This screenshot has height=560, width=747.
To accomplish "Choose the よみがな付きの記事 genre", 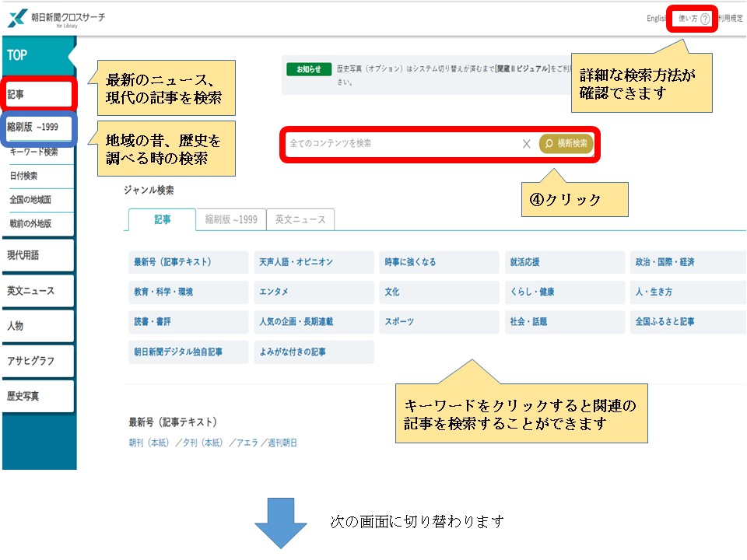I will pos(314,352).
